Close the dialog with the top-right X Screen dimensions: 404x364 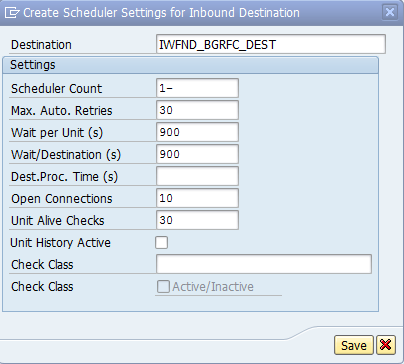pos(390,12)
